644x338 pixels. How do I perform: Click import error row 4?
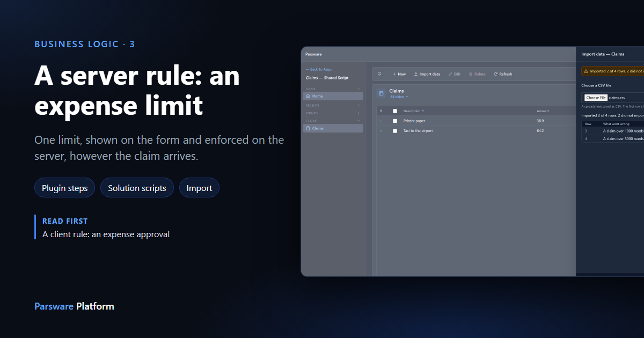613,138
